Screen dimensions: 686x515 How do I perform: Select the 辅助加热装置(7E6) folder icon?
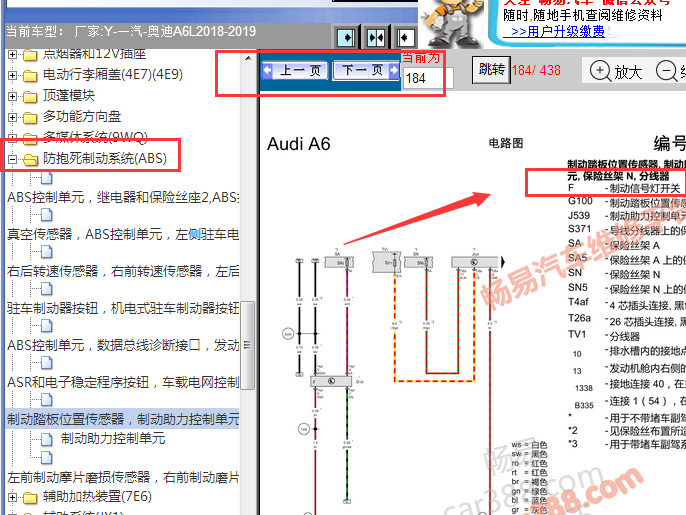(x=30, y=498)
